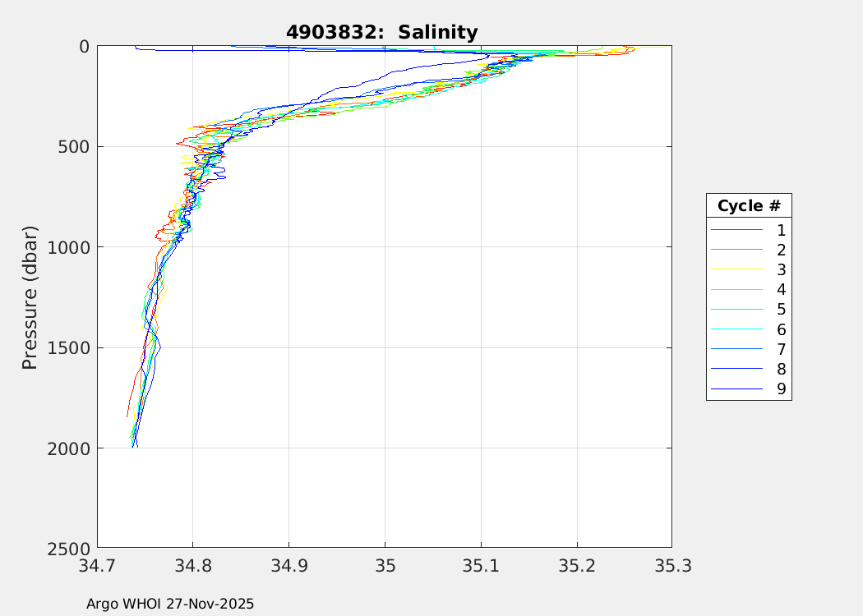Select the red Cycle 2 legend line
The width and height of the screenshot is (863, 616).
[x=736, y=250]
